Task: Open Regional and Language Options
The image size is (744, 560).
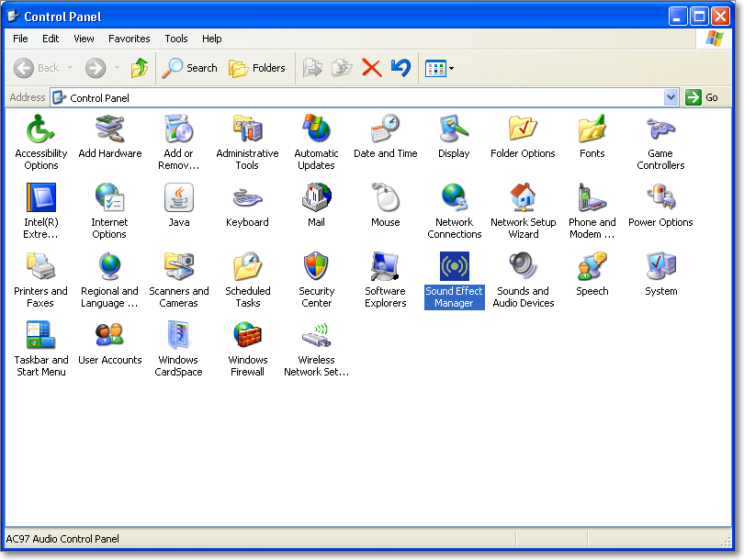Action: pos(109,279)
